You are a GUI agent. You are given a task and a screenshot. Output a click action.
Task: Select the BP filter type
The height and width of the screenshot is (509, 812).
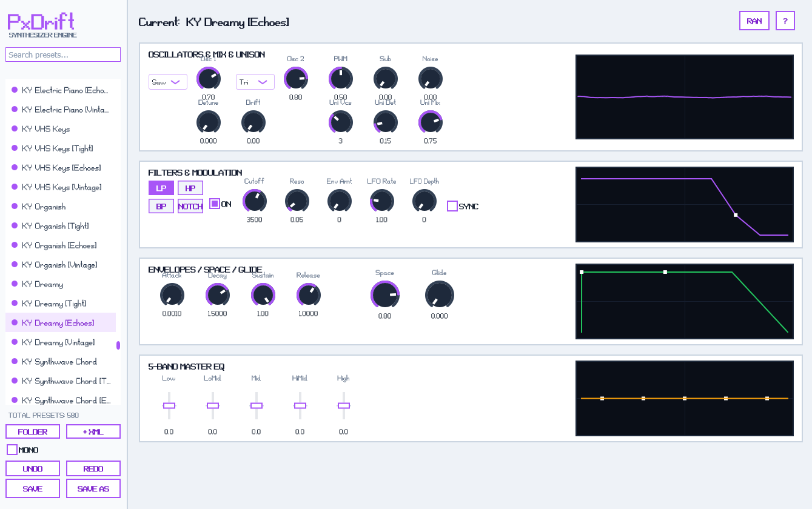[161, 206]
